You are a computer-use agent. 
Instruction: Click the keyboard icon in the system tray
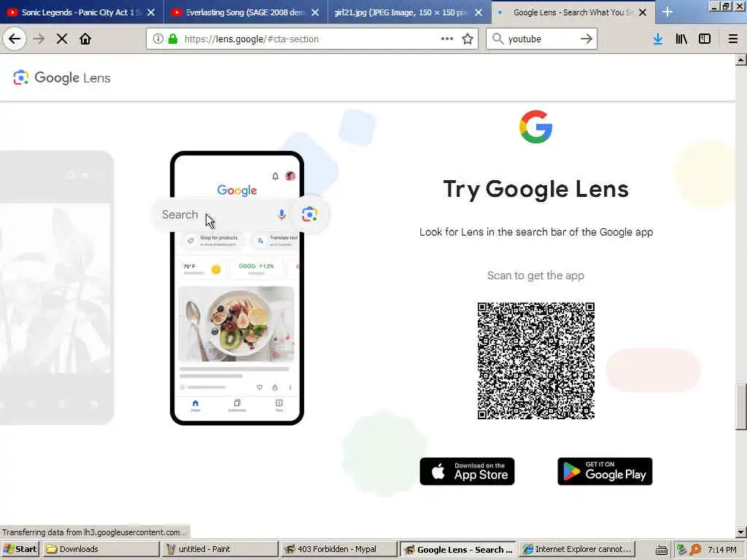[661, 550]
